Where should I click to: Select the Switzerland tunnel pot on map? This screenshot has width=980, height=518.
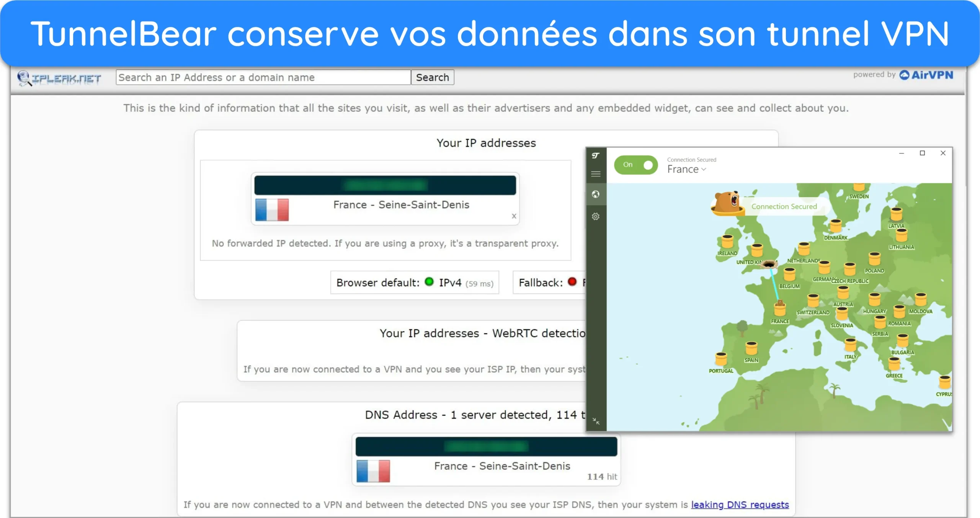pyautogui.click(x=813, y=301)
